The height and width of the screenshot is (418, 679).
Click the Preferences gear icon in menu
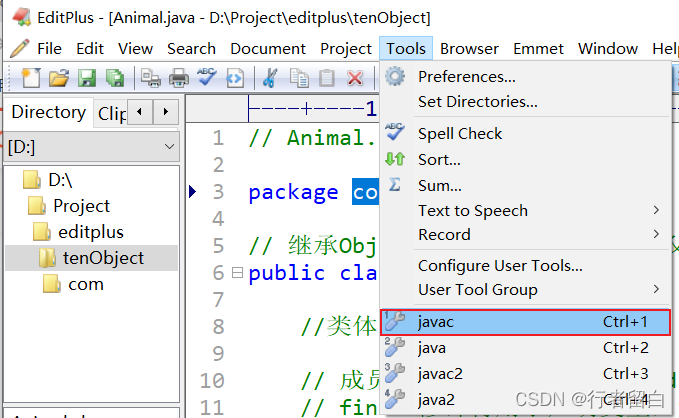(395, 76)
